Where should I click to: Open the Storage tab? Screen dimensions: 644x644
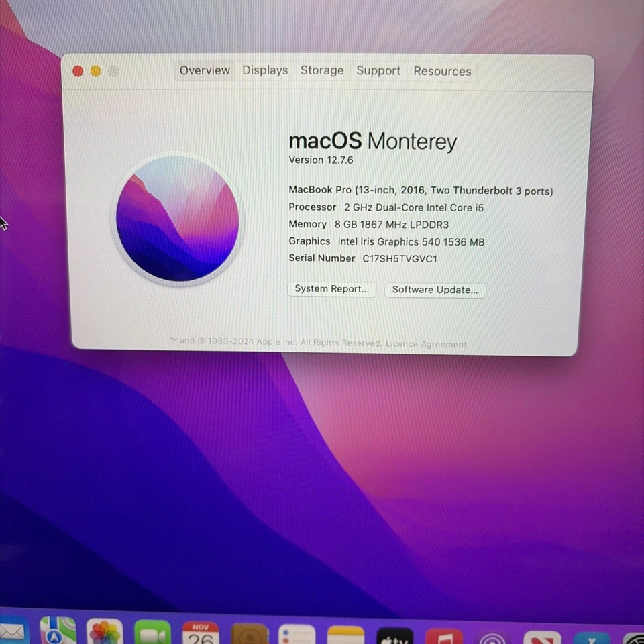[x=322, y=70]
